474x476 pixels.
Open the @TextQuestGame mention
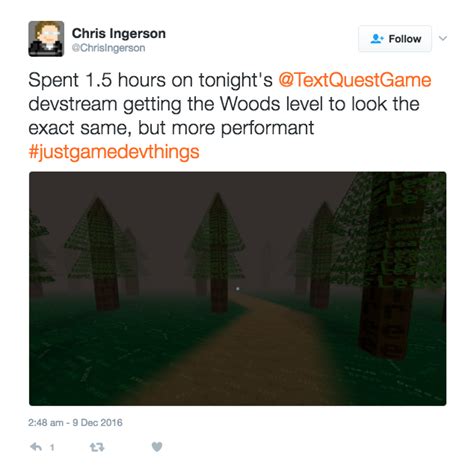tap(355, 80)
